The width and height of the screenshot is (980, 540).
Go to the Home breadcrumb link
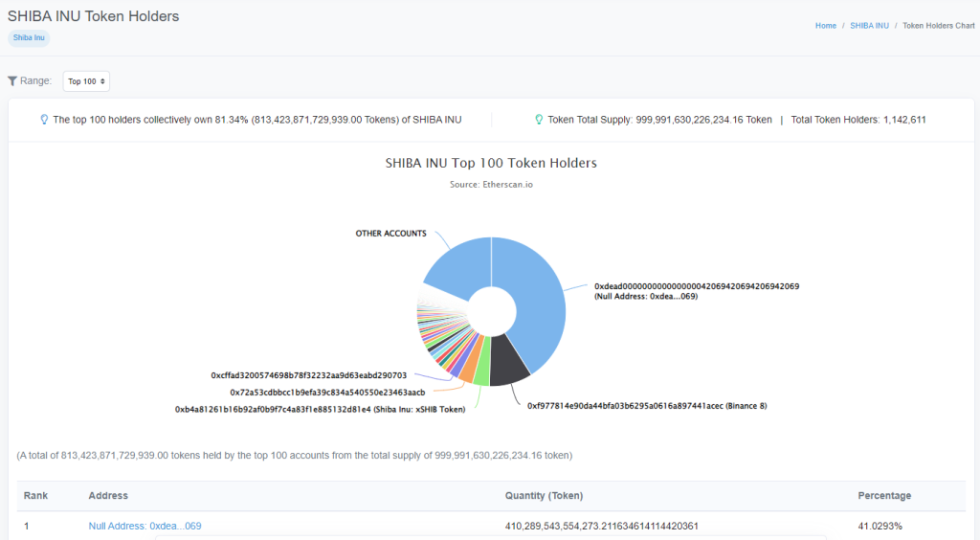[826, 26]
